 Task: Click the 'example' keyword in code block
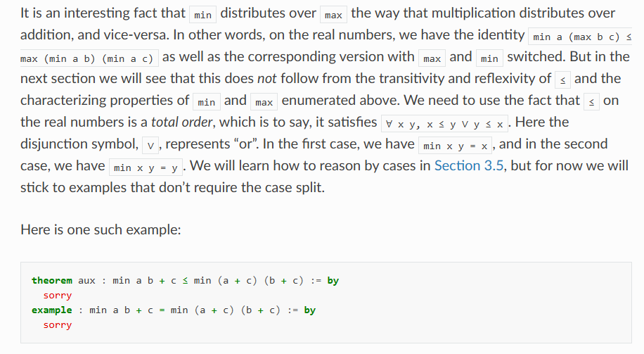point(52,310)
